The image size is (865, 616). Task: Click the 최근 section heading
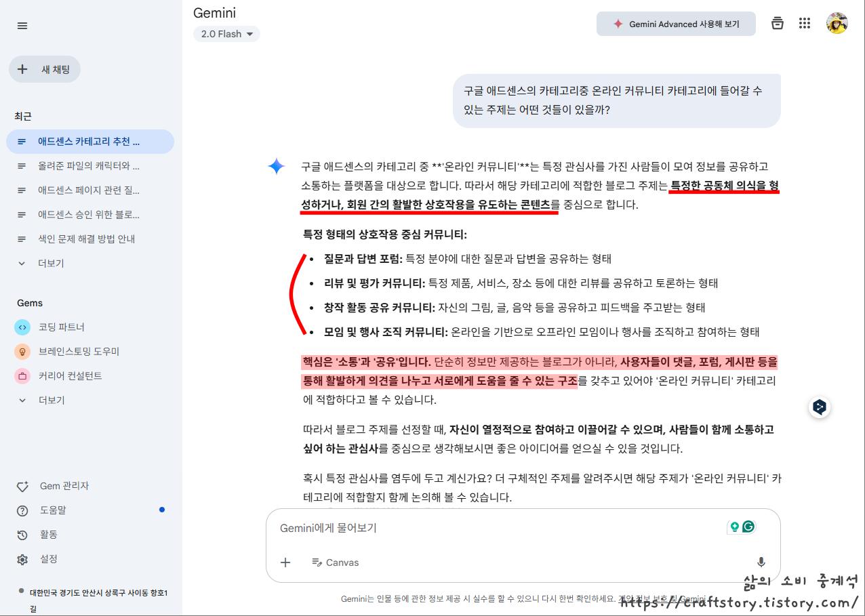pyautogui.click(x=23, y=117)
